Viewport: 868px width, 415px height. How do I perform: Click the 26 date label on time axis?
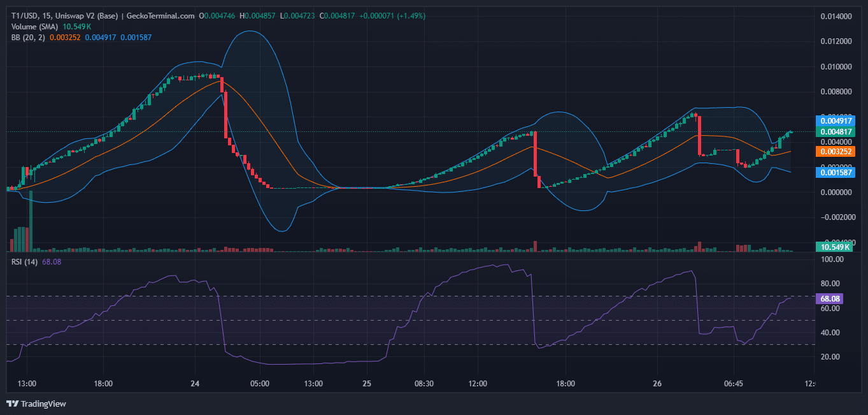[657, 384]
